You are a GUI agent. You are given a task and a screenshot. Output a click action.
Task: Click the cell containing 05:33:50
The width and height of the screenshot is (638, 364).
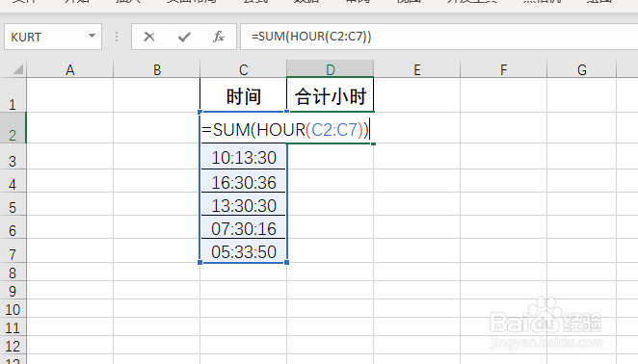point(243,251)
